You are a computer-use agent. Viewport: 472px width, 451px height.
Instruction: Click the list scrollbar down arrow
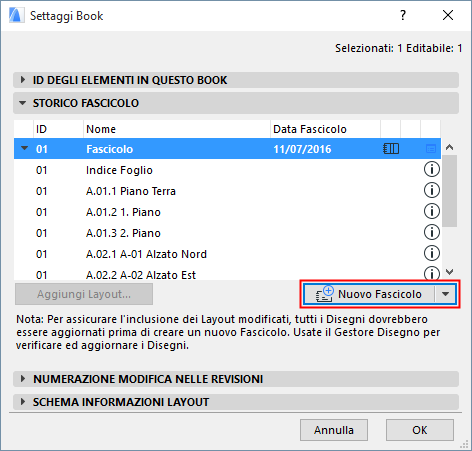[450, 272]
